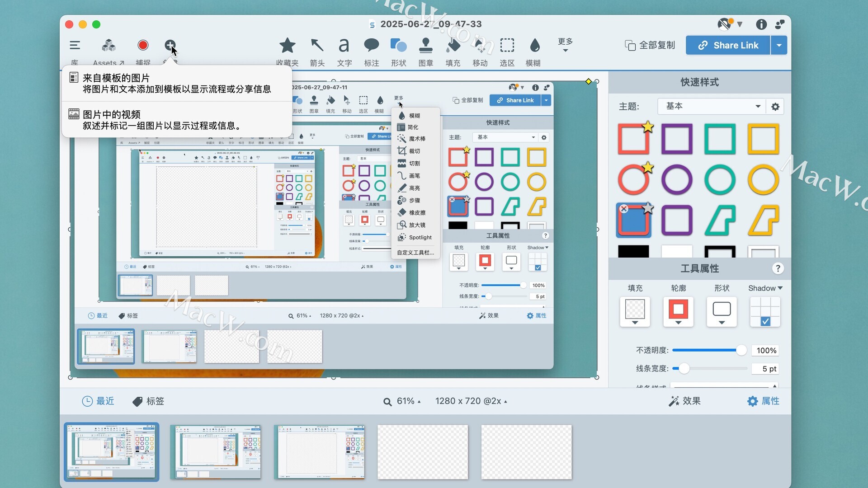Switch to the 标签 tags tab
Screen dimensions: 868x488
[x=148, y=401]
